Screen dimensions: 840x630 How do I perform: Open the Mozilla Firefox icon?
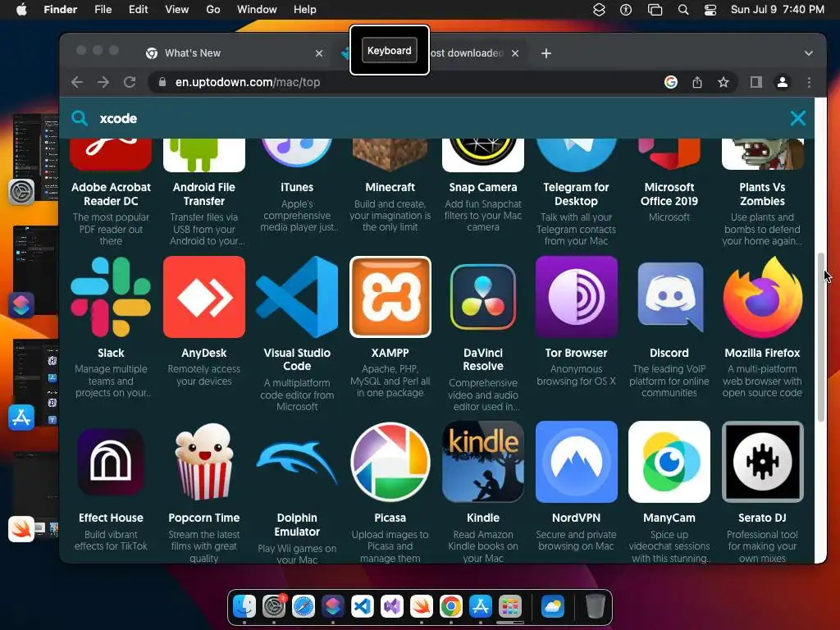pos(762,297)
